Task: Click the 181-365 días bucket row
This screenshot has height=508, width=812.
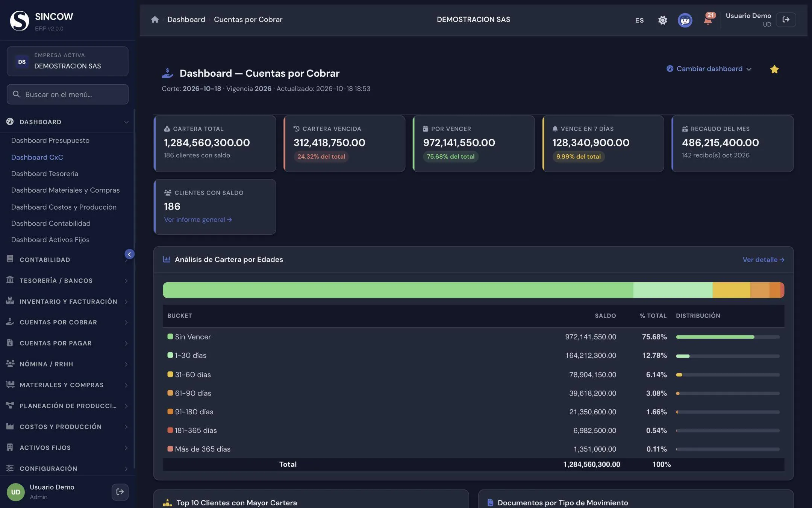Action: [x=474, y=430]
